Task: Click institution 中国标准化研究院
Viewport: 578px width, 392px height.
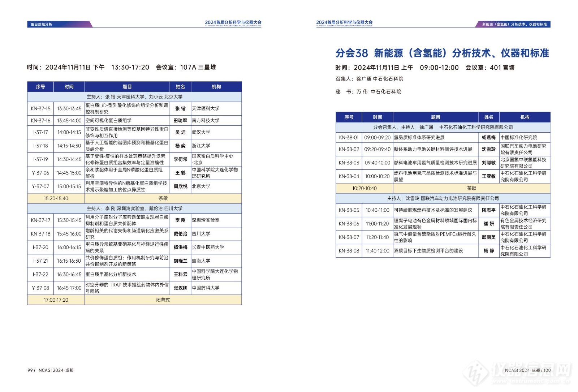Action: tap(519, 138)
